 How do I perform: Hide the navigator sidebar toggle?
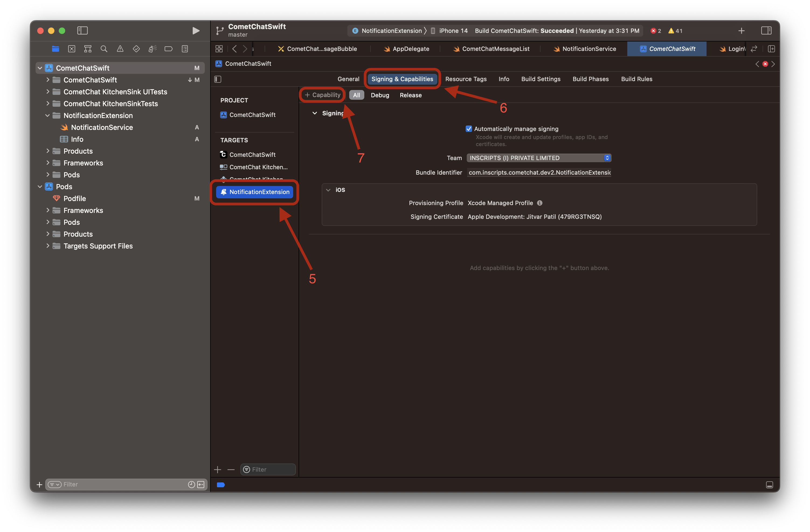(82, 31)
